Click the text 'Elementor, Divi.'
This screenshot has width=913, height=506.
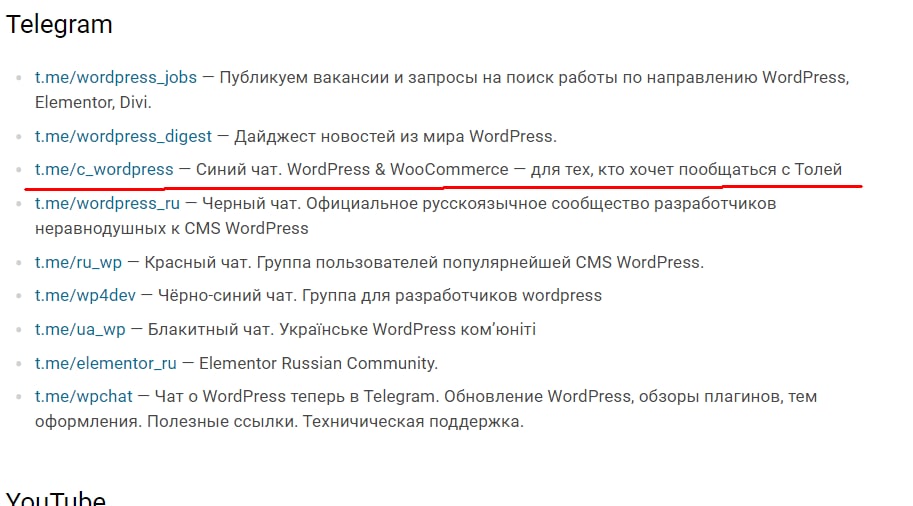tap(93, 102)
